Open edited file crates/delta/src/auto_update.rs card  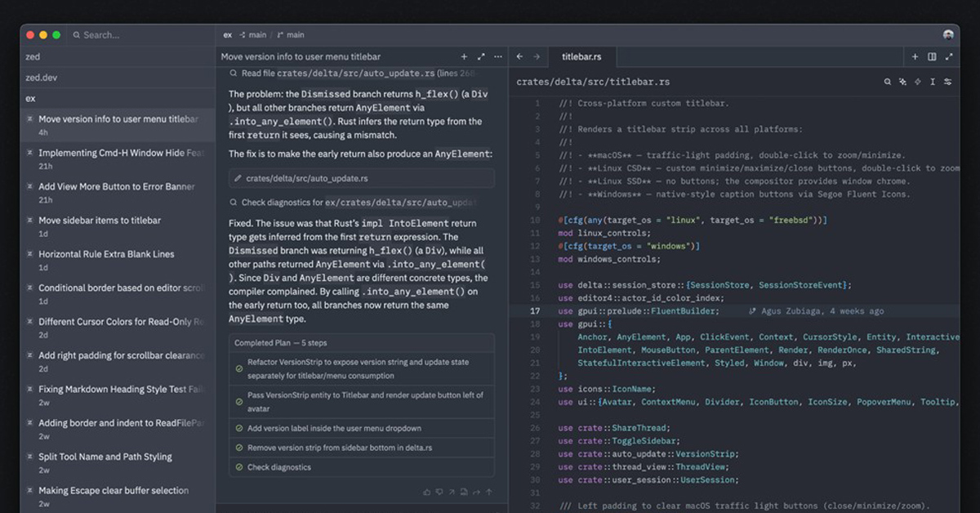pos(362,178)
